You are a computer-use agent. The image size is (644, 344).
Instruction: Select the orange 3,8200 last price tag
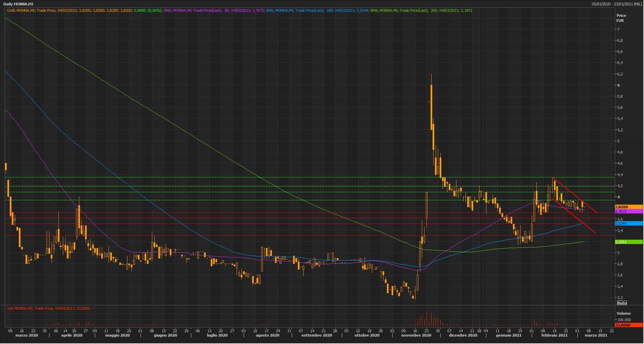point(628,207)
